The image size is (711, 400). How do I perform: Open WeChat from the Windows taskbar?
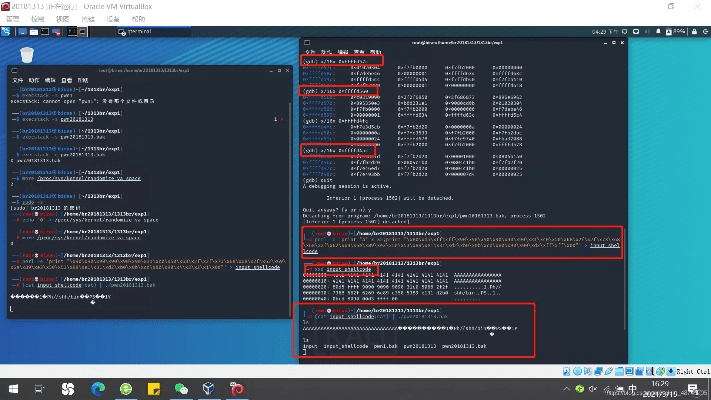181,388
